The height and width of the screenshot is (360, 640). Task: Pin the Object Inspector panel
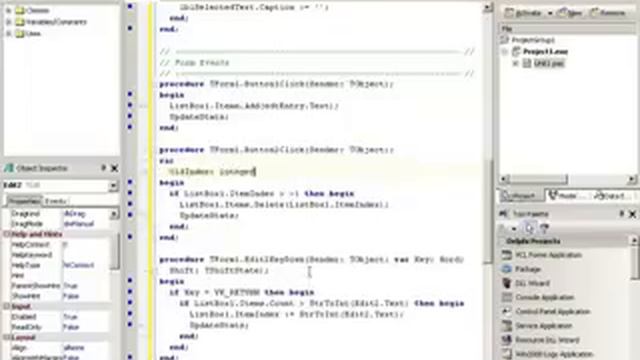tap(103, 168)
